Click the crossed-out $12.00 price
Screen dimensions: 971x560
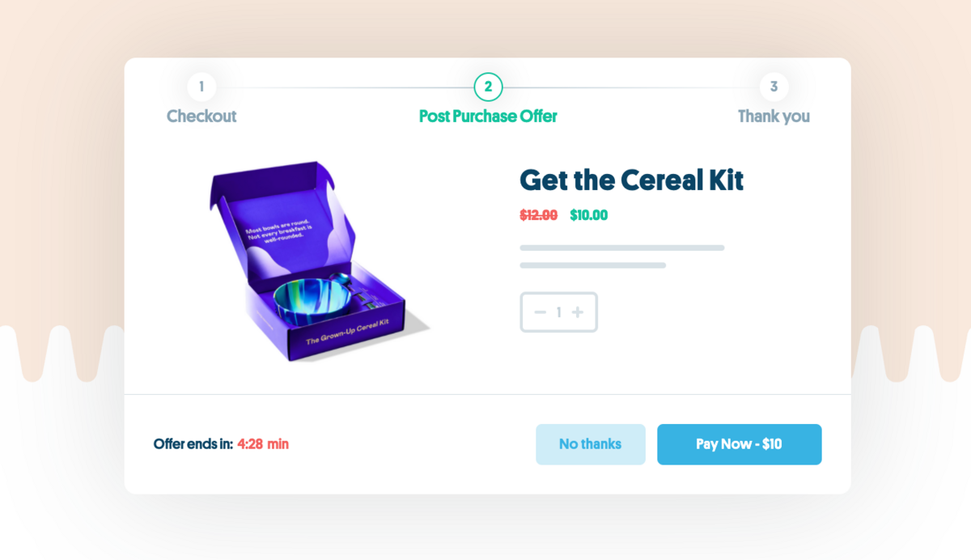tap(538, 215)
